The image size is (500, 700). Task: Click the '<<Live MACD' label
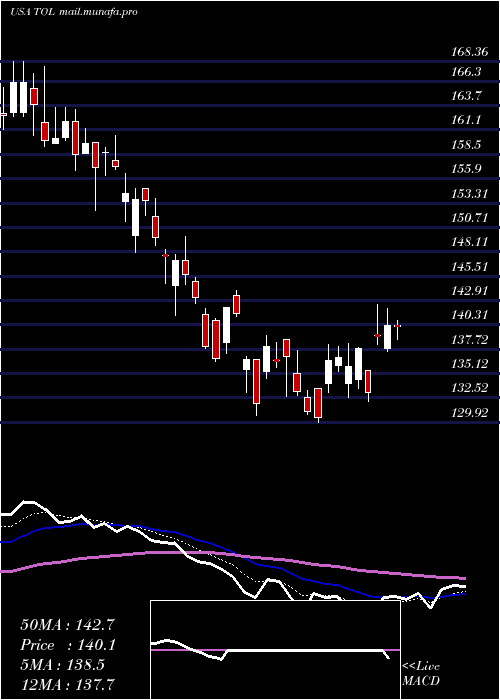coord(421,674)
